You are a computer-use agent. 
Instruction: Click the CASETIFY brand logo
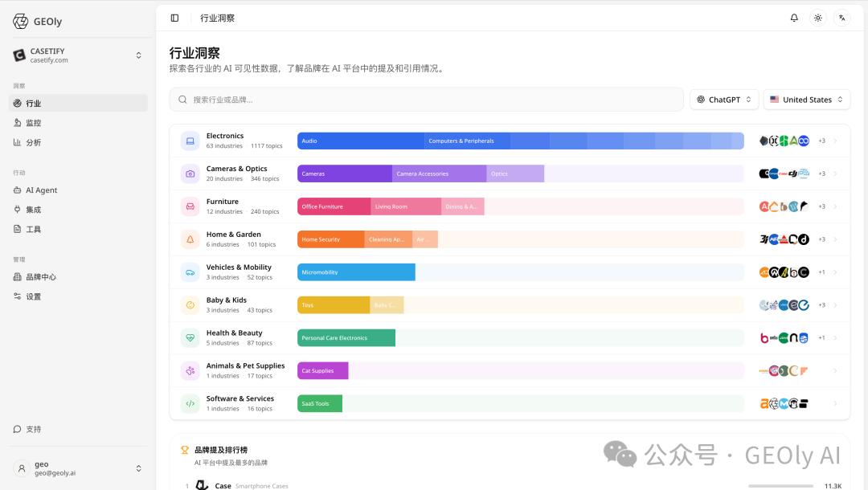pyautogui.click(x=19, y=55)
